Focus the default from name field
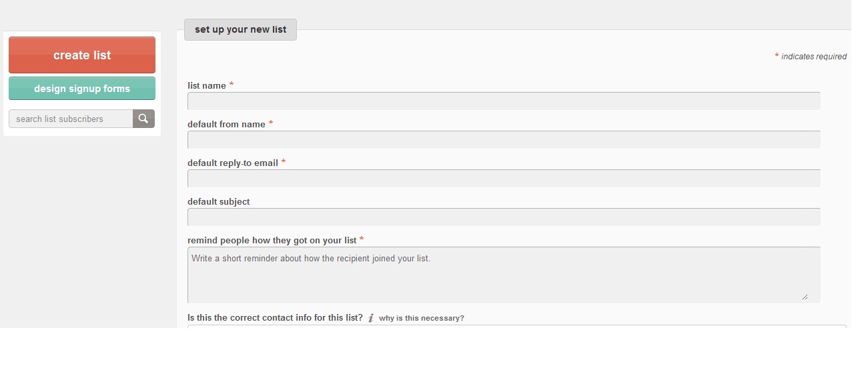 coord(504,139)
